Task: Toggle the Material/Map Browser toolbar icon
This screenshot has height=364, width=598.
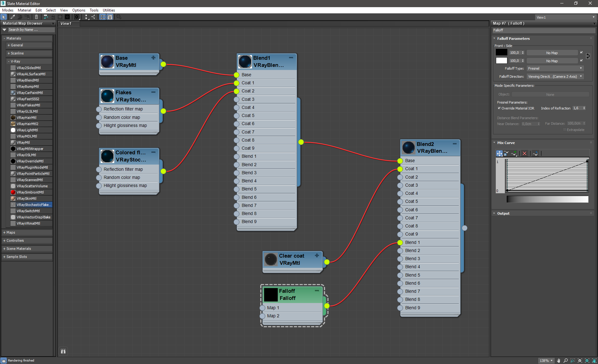Action: coord(102,17)
